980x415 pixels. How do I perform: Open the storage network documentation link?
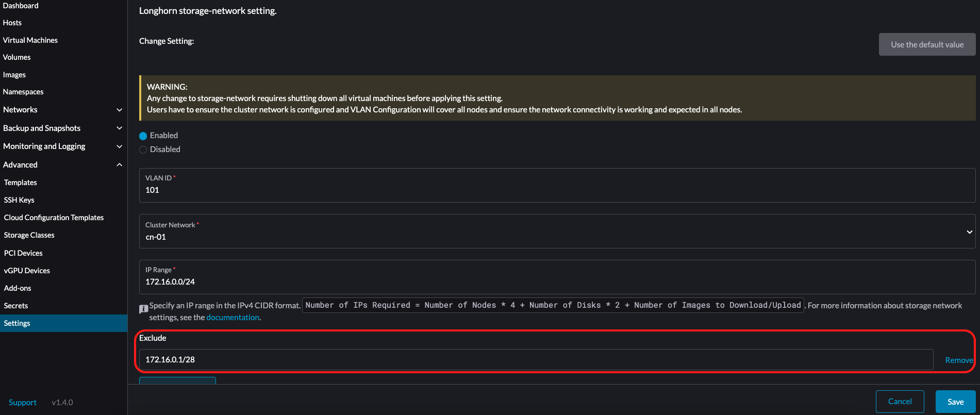232,318
